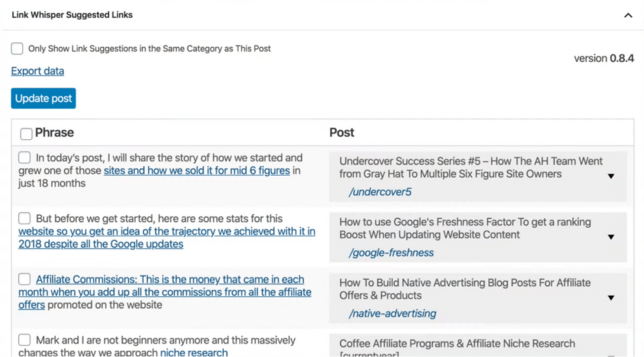Click the /native-advertising URL slug

point(392,313)
